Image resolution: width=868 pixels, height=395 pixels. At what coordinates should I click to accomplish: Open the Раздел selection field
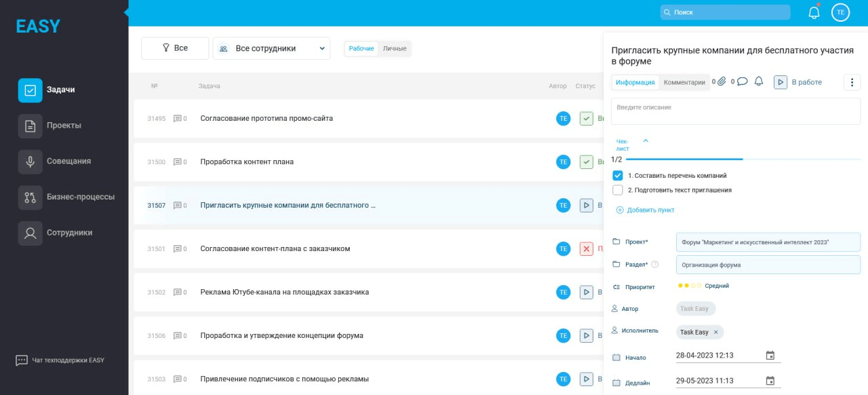click(x=768, y=265)
